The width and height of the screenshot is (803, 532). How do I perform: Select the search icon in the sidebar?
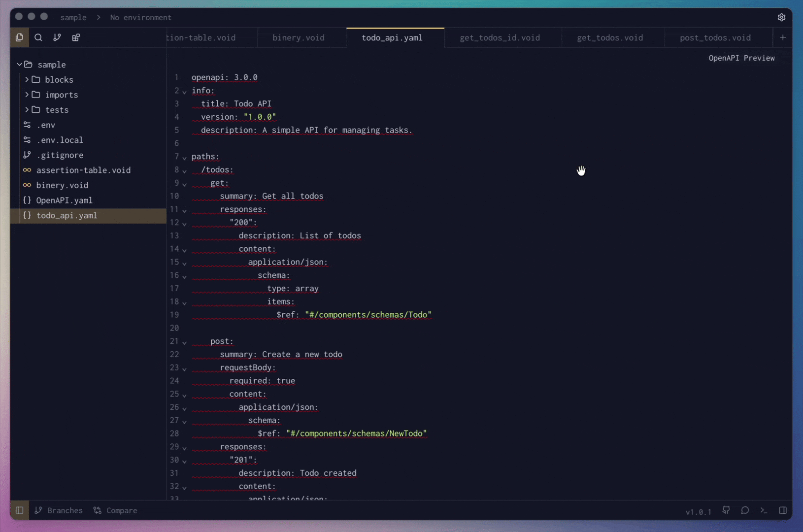click(x=38, y=37)
